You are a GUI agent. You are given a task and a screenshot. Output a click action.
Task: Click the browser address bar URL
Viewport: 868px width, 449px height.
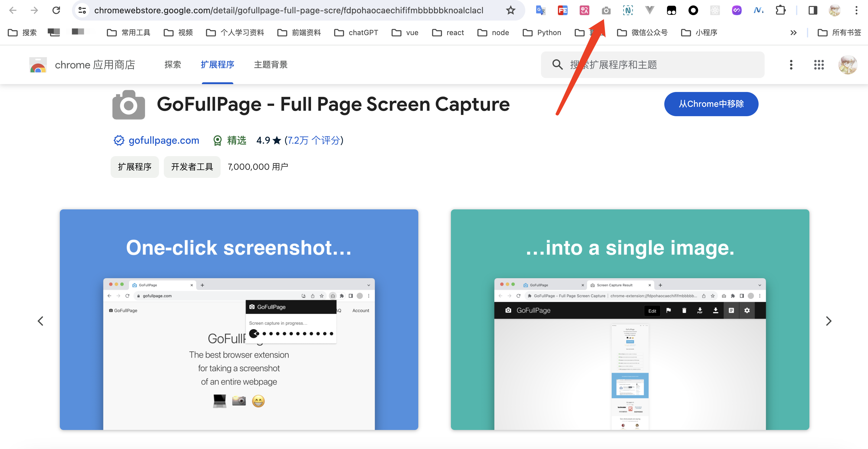pos(288,11)
